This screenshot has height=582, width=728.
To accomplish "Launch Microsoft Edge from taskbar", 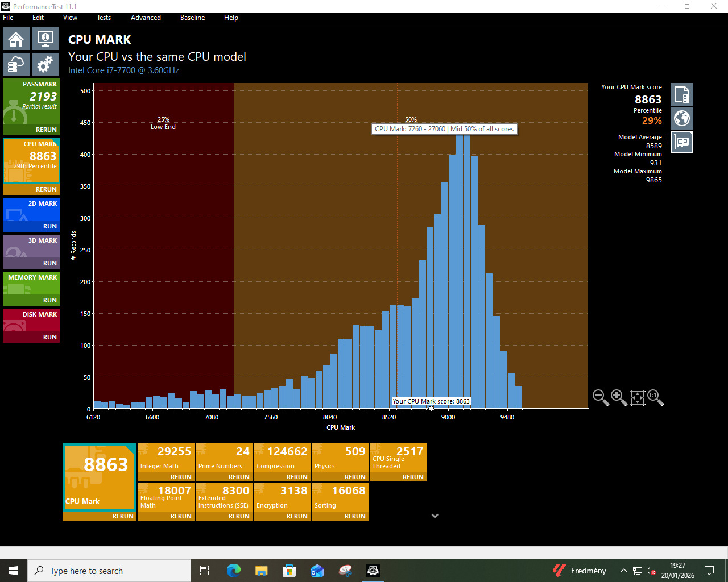I will (233, 571).
